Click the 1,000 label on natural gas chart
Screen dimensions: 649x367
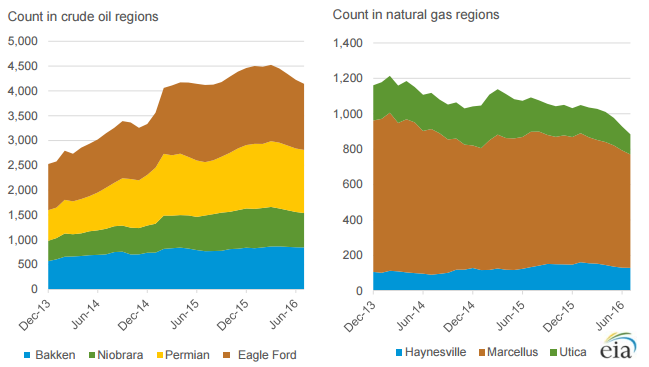pos(348,114)
